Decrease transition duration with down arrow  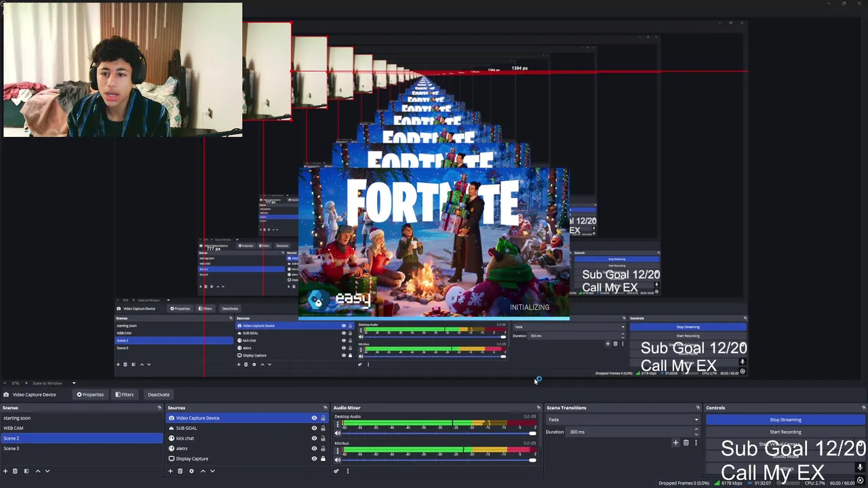pyautogui.click(x=696, y=434)
